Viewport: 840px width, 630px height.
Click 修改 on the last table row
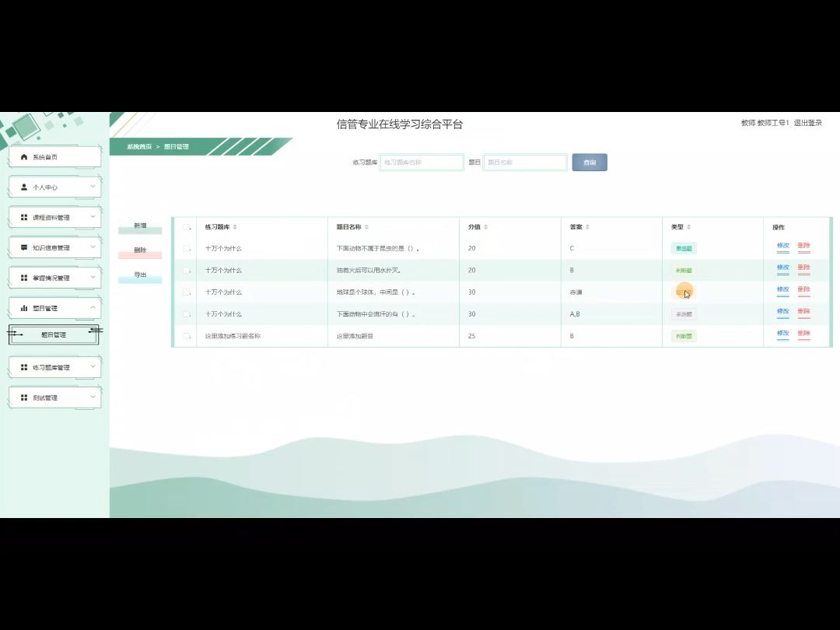(x=782, y=334)
